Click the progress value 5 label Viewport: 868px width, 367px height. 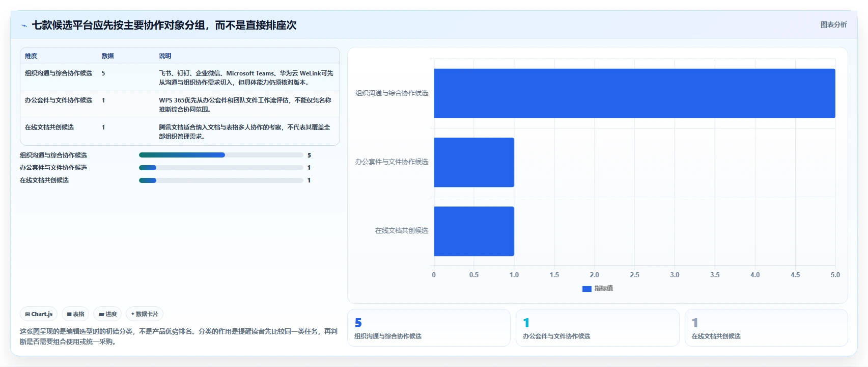coord(309,155)
